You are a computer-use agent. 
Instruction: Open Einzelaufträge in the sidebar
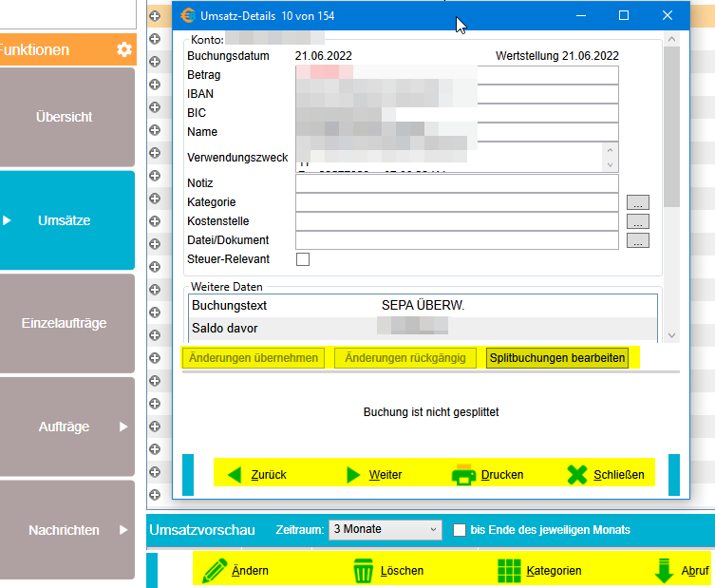point(67,323)
